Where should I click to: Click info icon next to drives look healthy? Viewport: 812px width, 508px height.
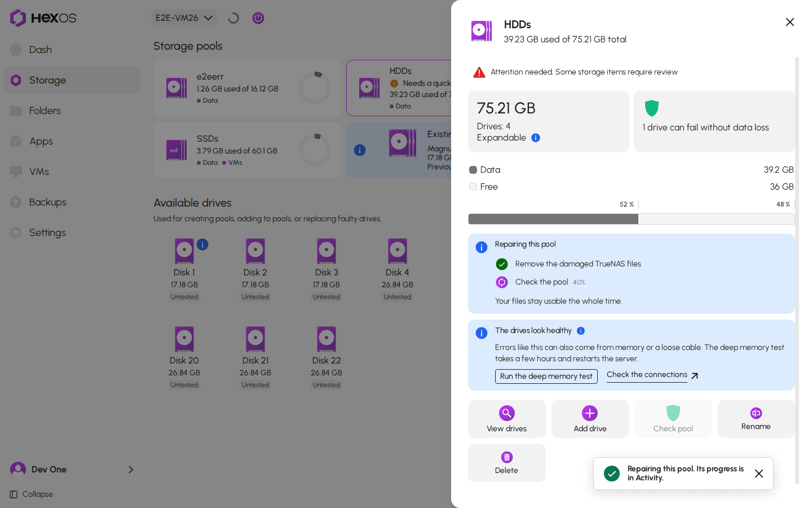[x=581, y=331]
